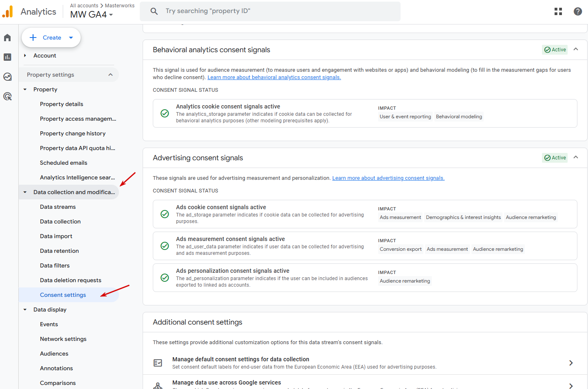Open Data filters

(55, 265)
